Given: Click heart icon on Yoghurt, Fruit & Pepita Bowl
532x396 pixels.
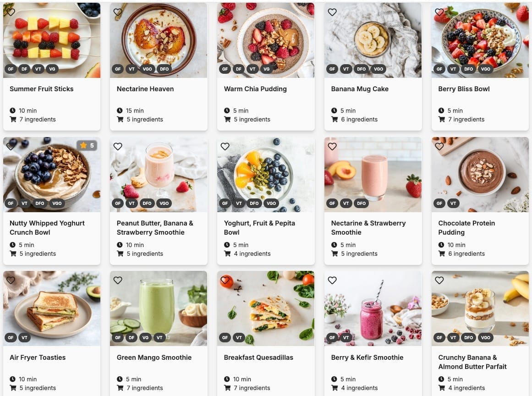Looking at the screenshot, I should point(225,146).
